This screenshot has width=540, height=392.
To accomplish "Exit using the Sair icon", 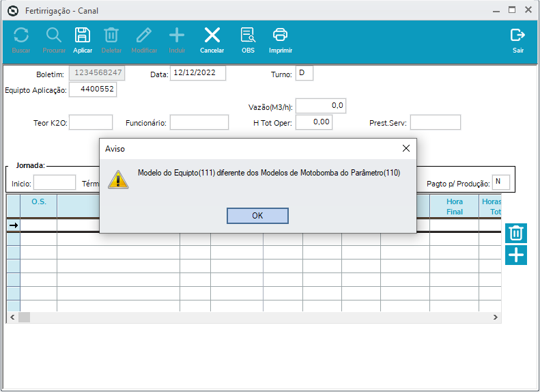I will [517, 36].
